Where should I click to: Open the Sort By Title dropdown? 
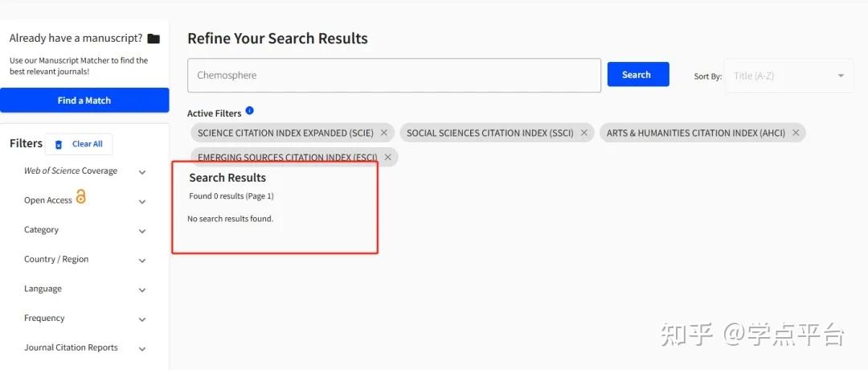click(x=788, y=76)
